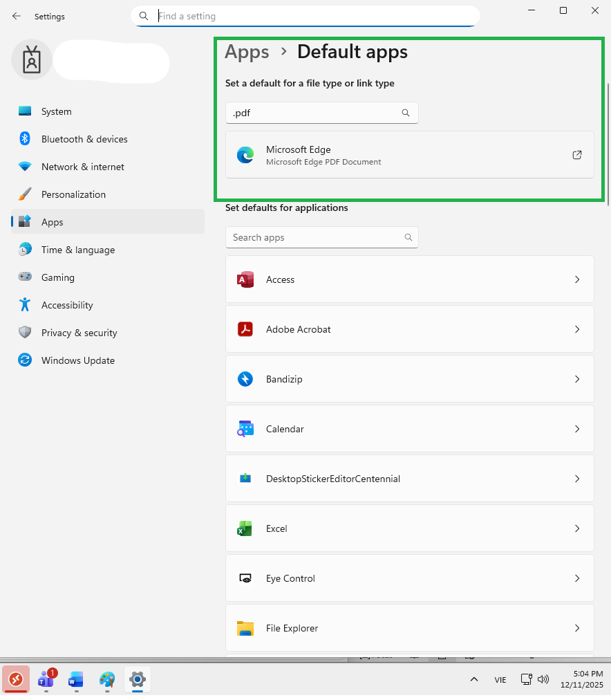Click the DesktopStickerEditorCentennial icon
Viewport: 611px width, 700px height.
tap(245, 479)
